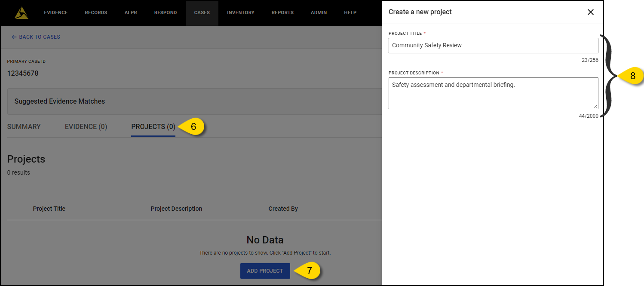This screenshot has height=286, width=644.
Task: Click the Axon triangle logo
Action: (21, 13)
